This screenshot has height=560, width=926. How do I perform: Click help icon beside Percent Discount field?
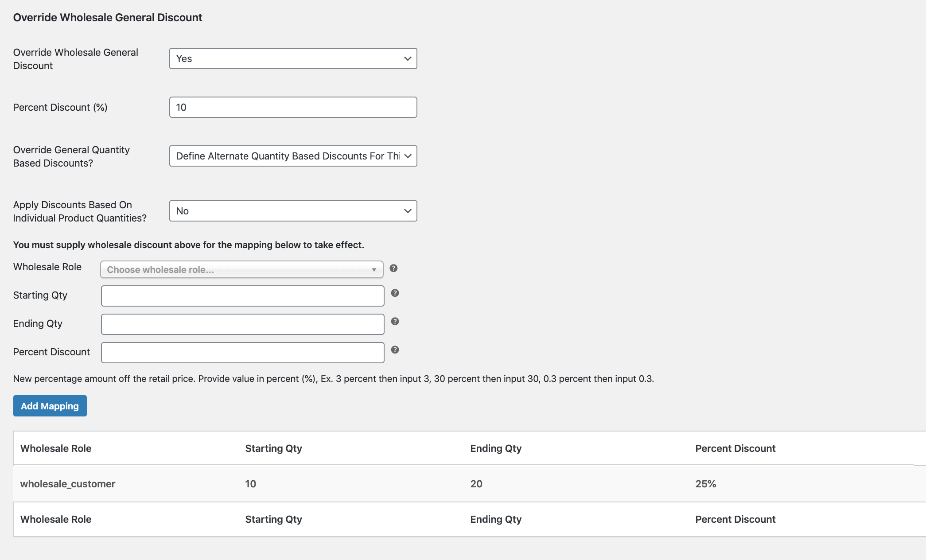pyautogui.click(x=395, y=350)
